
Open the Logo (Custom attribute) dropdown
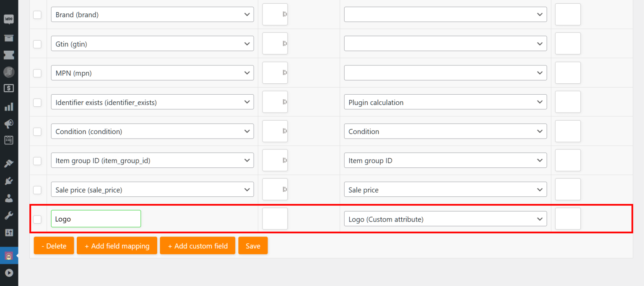(445, 219)
